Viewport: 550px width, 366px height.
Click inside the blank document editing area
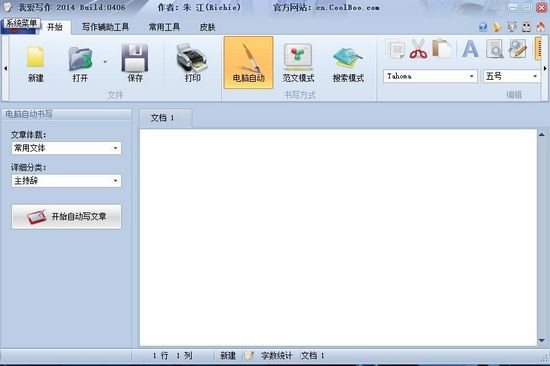338,237
